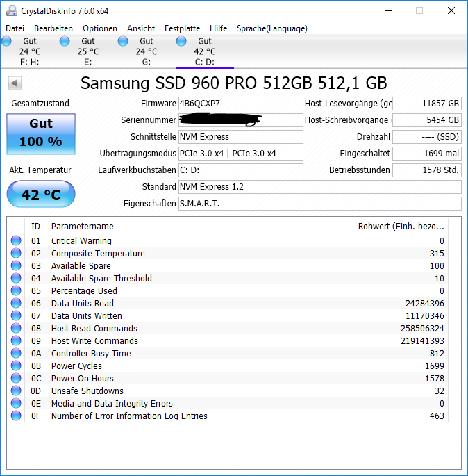Select the F: H: disk status orb
The height and width of the screenshot is (476, 468).
click(x=6, y=41)
